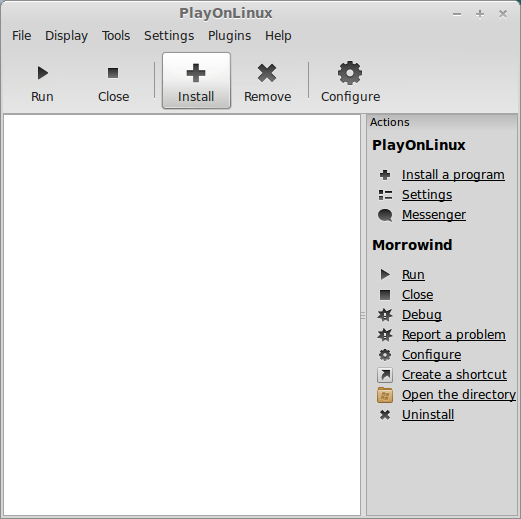Minimize the PlayOnLinux window
Screen dimensions: 521x519
(457, 14)
